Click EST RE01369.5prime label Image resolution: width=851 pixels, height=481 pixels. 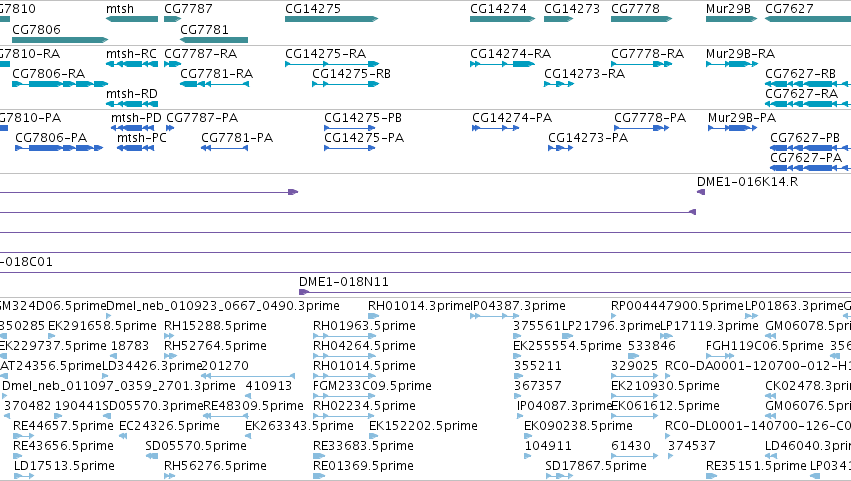tap(363, 466)
